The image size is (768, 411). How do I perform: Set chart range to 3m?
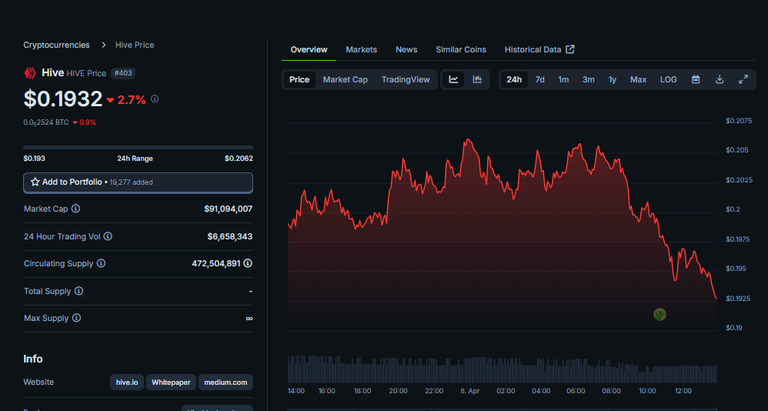point(588,79)
